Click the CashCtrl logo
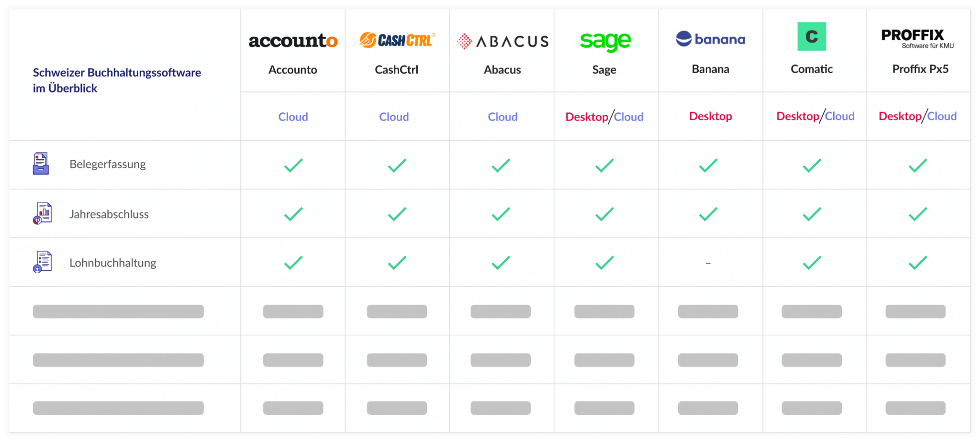This screenshot has width=980, height=442. tap(397, 40)
